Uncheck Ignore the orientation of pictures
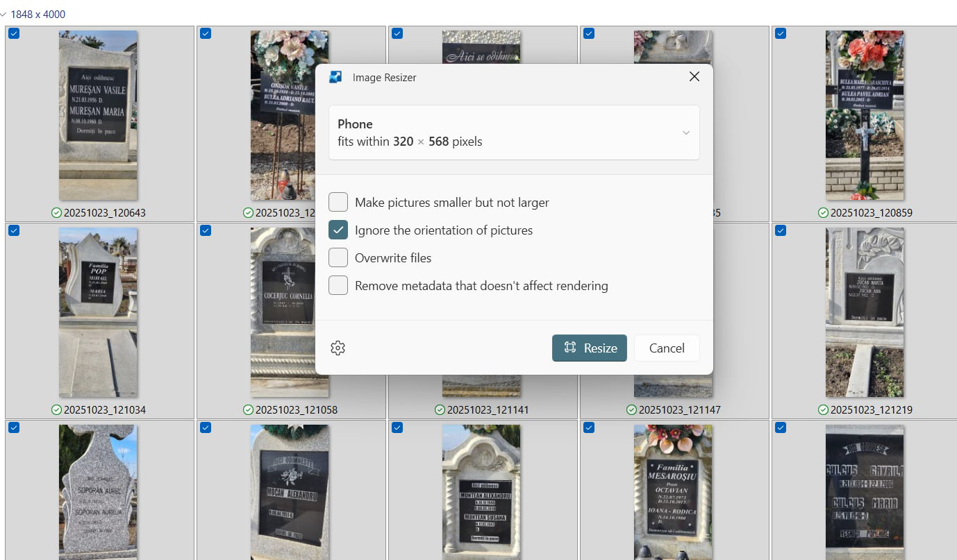 tap(338, 230)
